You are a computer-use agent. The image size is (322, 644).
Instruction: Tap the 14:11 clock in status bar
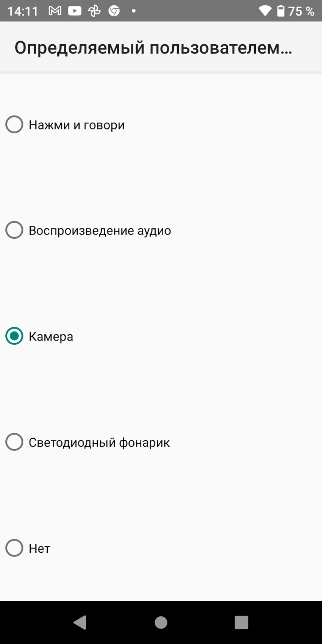tap(23, 11)
